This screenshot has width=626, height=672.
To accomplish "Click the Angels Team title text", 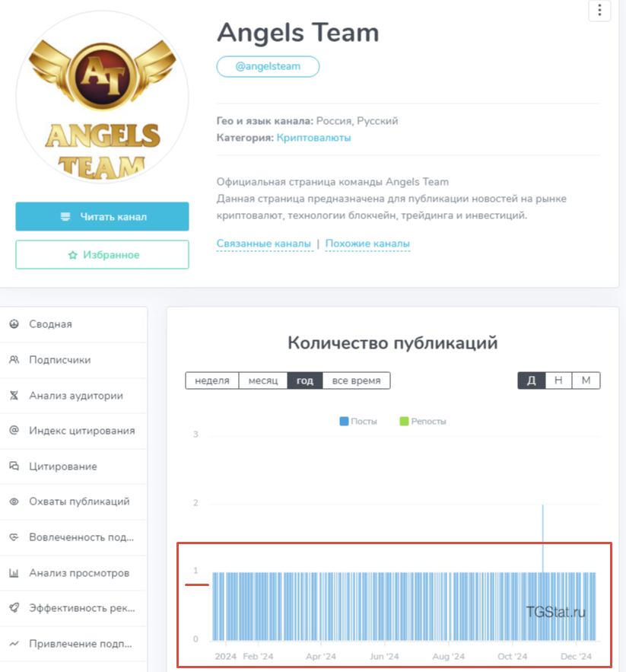I will pos(298,33).
